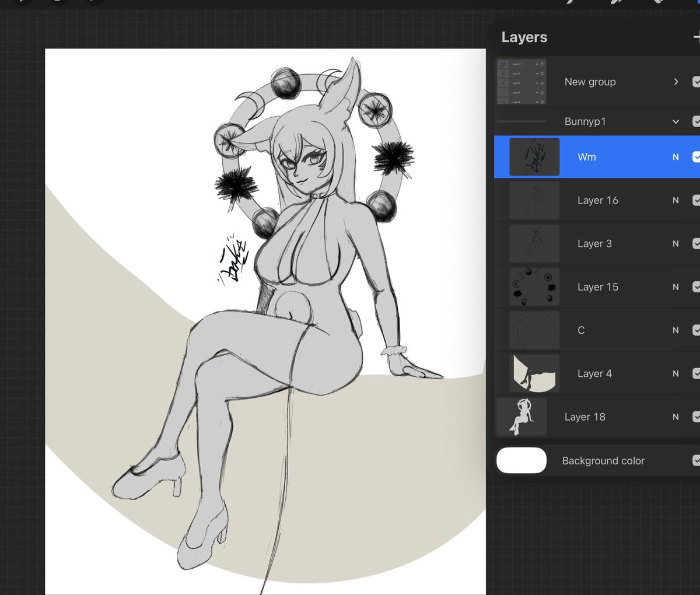Screen dimensions: 700x595
Task: Open the white Background color swatch
Action: coord(521,460)
